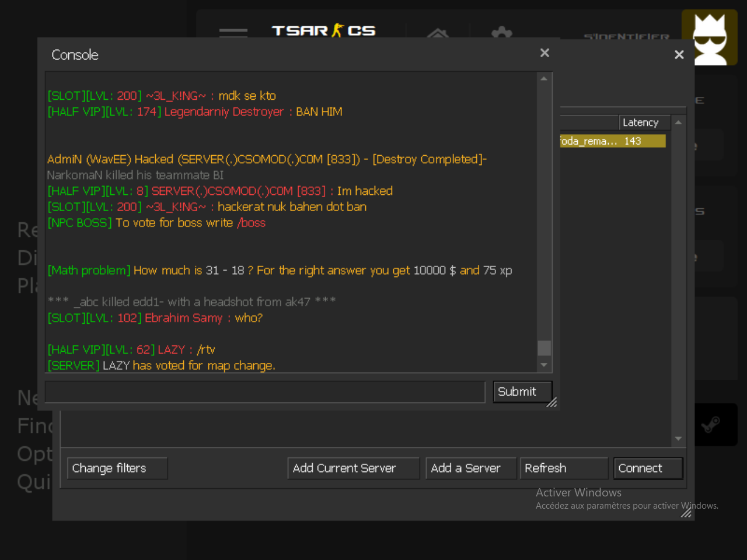Close the server browser dialog
Viewport: 747px width, 560px height.
point(679,55)
